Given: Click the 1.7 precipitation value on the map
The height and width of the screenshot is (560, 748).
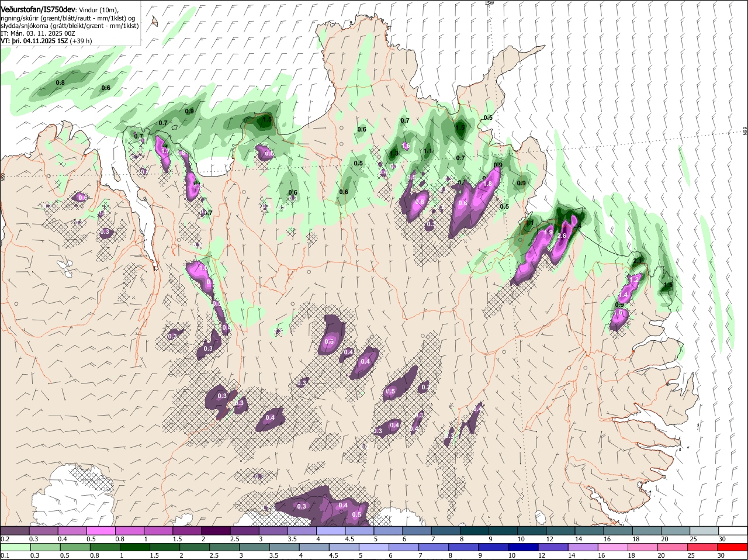Looking at the screenshot, I should click(165, 151).
